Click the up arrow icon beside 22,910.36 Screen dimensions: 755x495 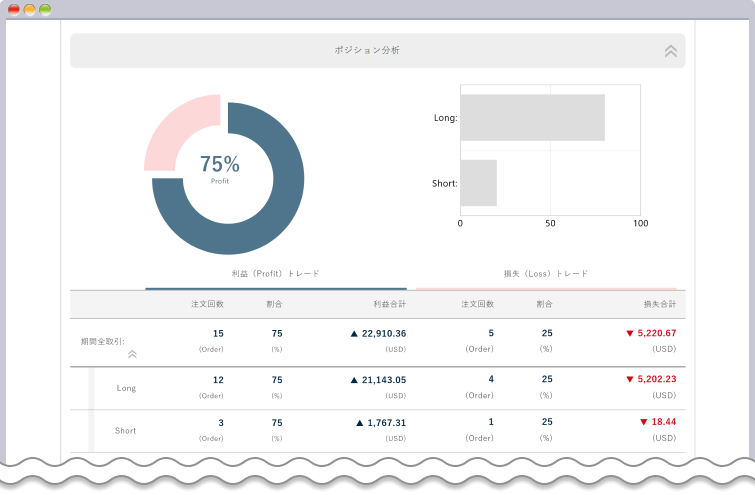point(354,333)
